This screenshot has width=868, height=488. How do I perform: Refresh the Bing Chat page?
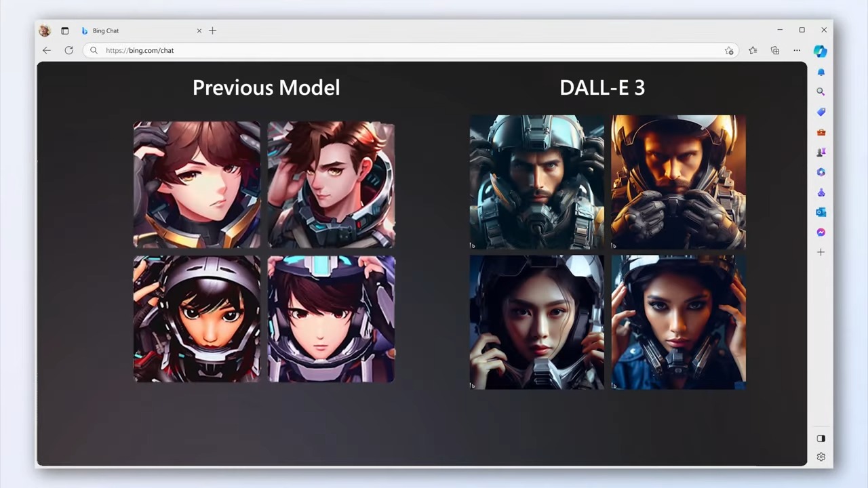(x=68, y=50)
